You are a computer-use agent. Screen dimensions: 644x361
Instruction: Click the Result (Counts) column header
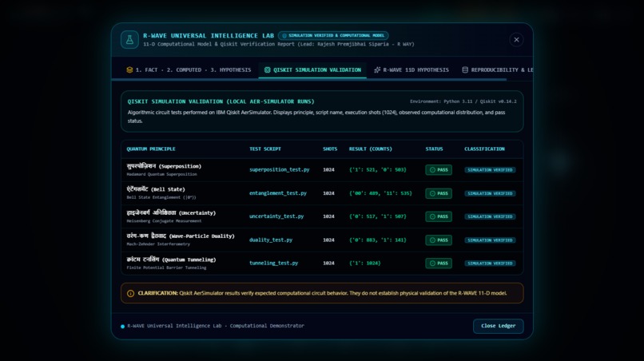coord(371,149)
